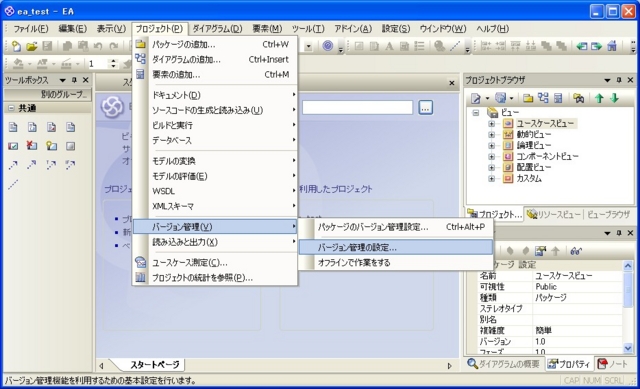Click the Home house icon in toolbar
The height and width of the screenshot is (389, 640).
612,46
